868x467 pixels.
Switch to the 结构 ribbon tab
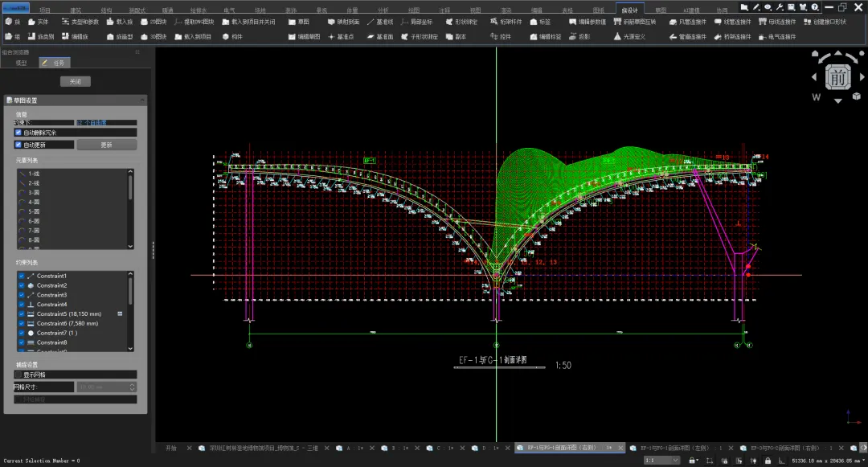point(106,10)
